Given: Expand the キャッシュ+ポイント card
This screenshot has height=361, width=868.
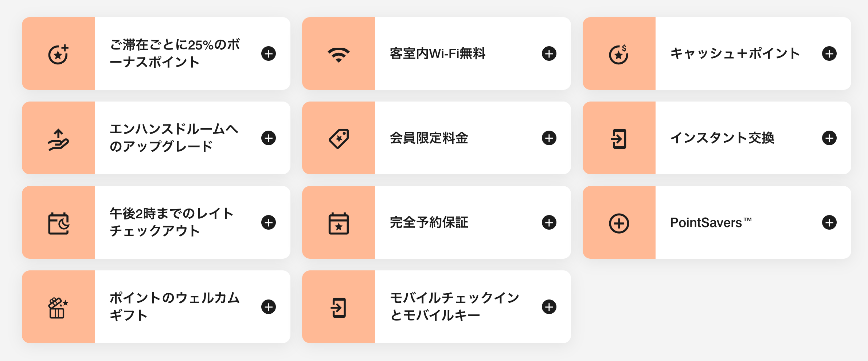Looking at the screenshot, I should 829,53.
